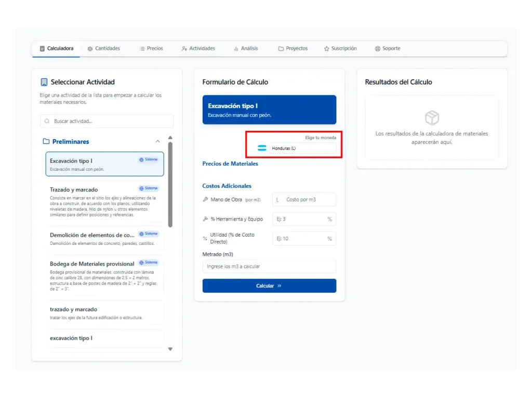
Task: Click the Calculadora tab icon
Action: (42, 49)
